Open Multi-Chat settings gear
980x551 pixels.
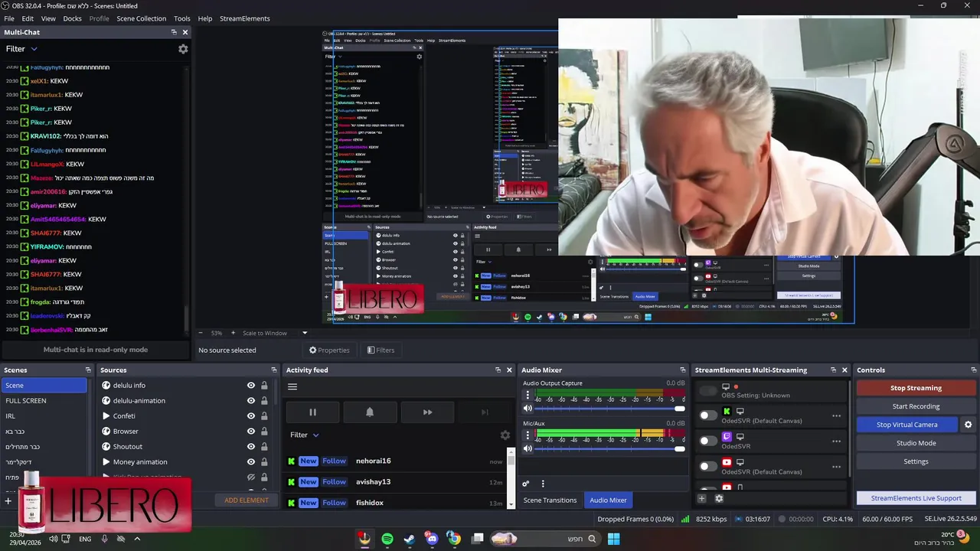click(x=183, y=49)
